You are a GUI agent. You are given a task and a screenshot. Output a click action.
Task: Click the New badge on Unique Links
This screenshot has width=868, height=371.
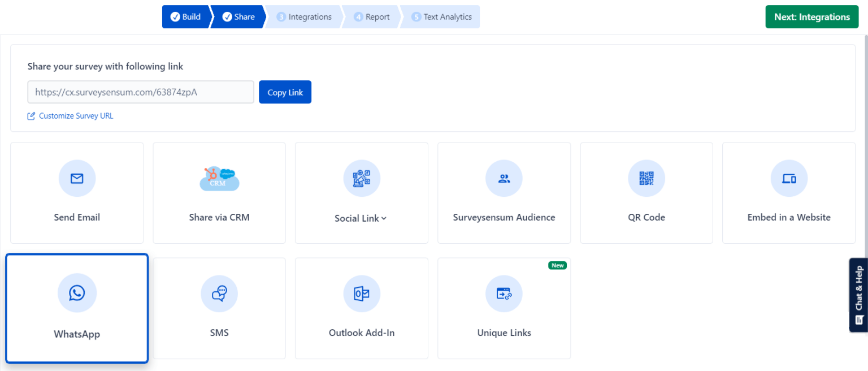(558, 265)
